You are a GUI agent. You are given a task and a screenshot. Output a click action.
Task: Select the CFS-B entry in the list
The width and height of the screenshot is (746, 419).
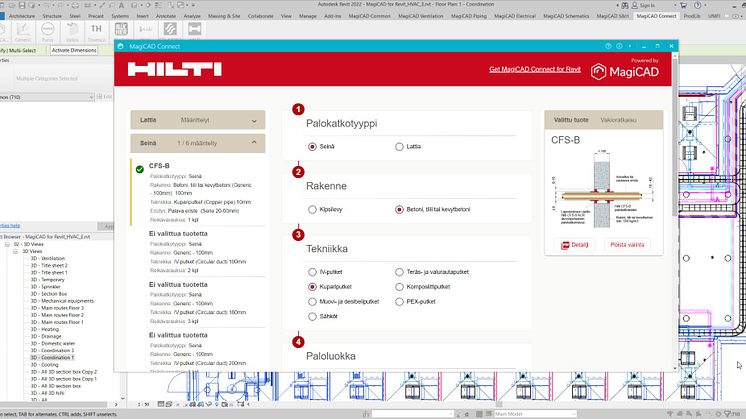coord(198,192)
